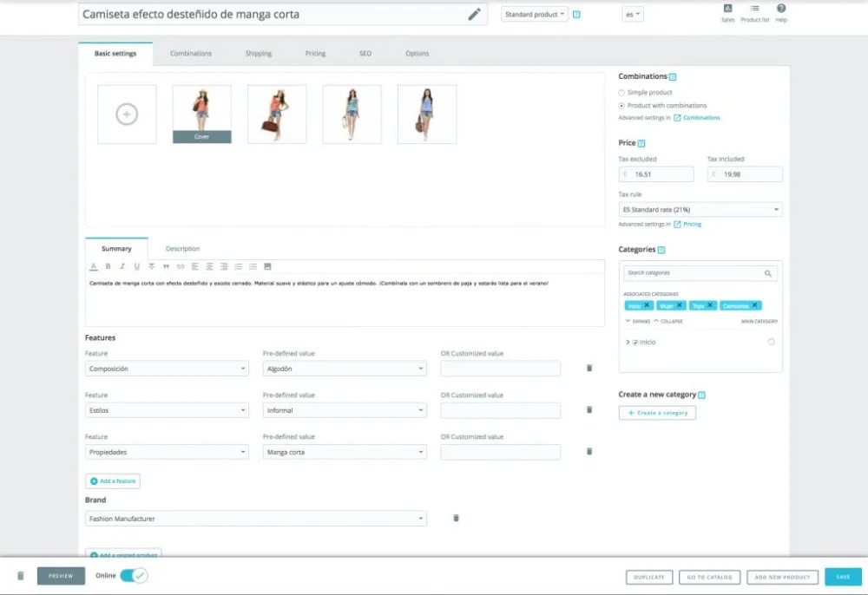The height and width of the screenshot is (595, 868).
Task: Switch to the Combinations tab
Action: point(190,54)
